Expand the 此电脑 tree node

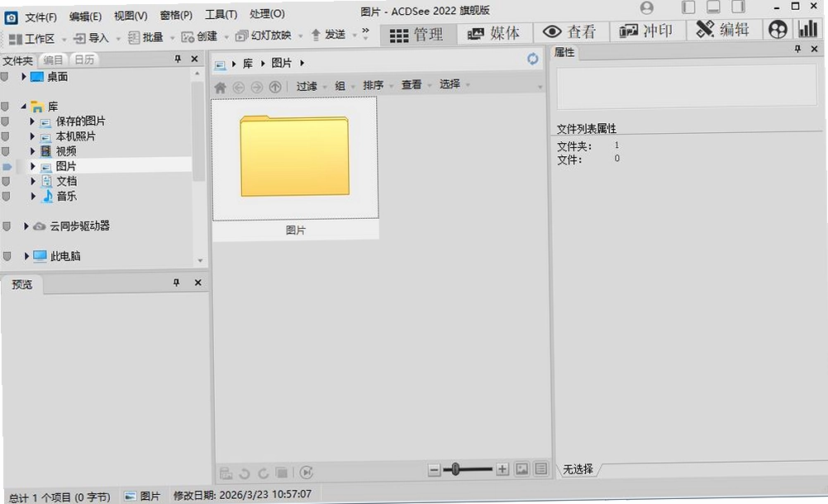tap(26, 256)
